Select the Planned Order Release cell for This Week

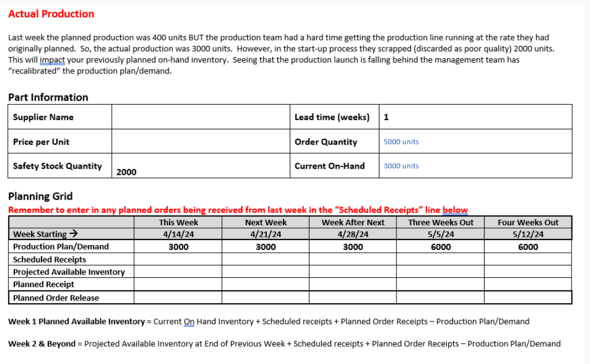pyautogui.click(x=177, y=298)
